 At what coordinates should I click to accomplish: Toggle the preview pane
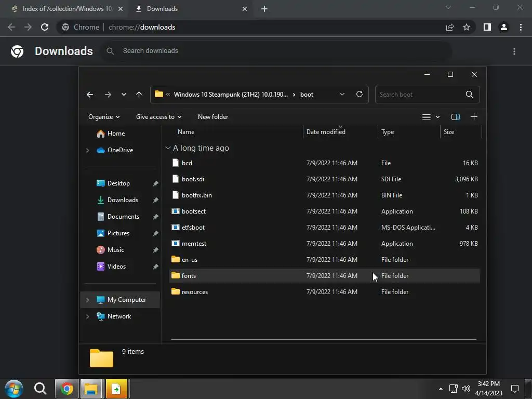pyautogui.click(x=456, y=117)
